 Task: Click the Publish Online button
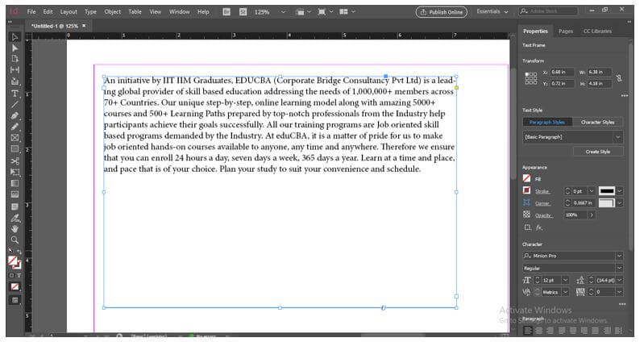[x=442, y=12]
